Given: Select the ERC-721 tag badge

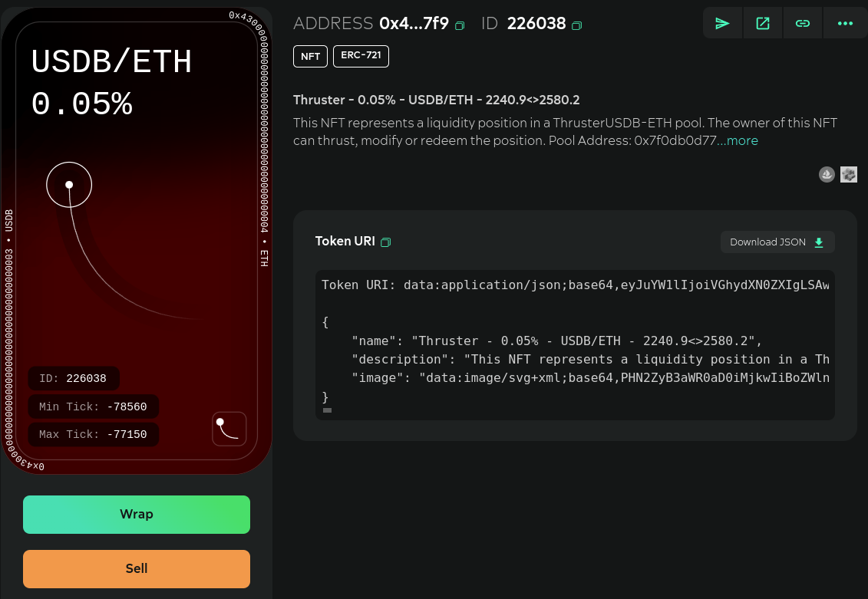Looking at the screenshot, I should 361,56.
